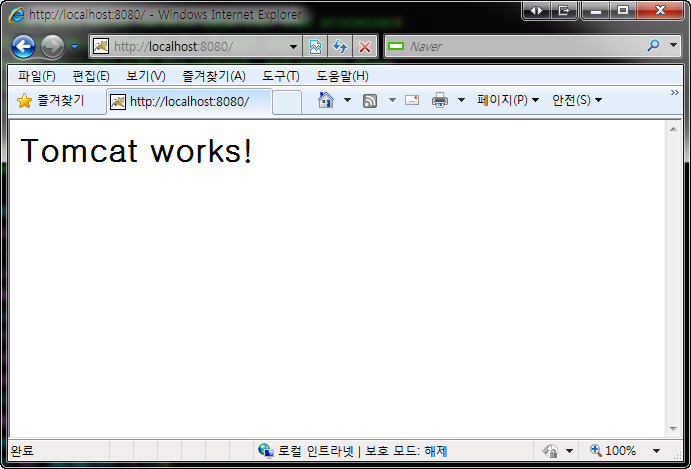The image size is (691, 469).
Task: Open the 보기(V) menu
Action: (x=145, y=76)
